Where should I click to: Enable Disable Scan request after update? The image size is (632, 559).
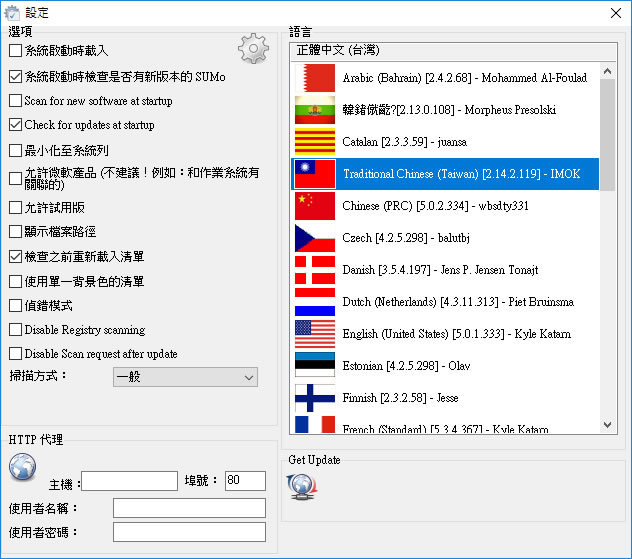click(15, 353)
